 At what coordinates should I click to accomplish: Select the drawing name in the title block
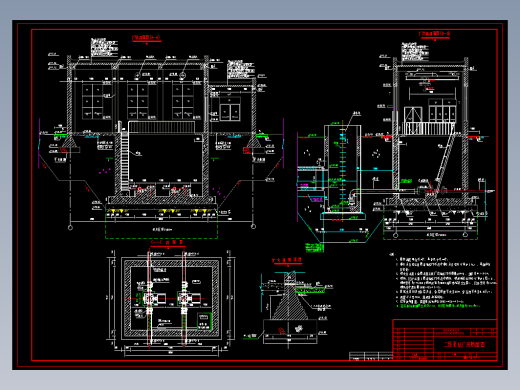pyautogui.click(x=464, y=344)
